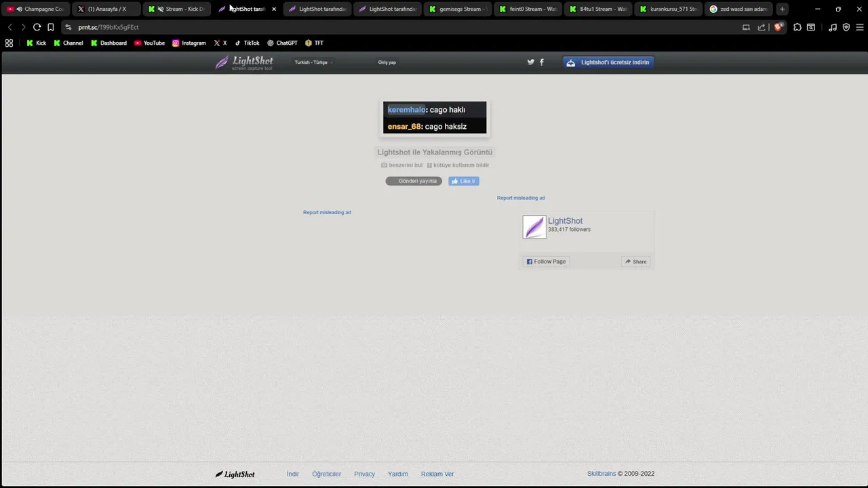Open the Instagram bookmark
Image resolution: width=868 pixels, height=488 pixels.
(x=189, y=43)
